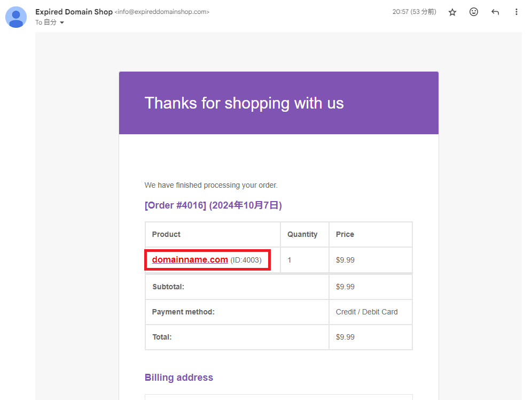
Task: Click the 'Credit / Debit Card' payment value
Action: click(366, 312)
